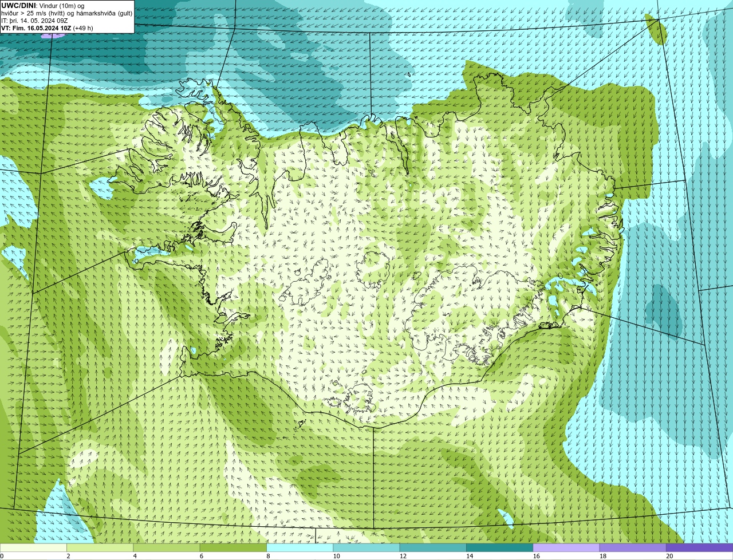
Task: Click the legend scale label '8'
Action: (268, 556)
